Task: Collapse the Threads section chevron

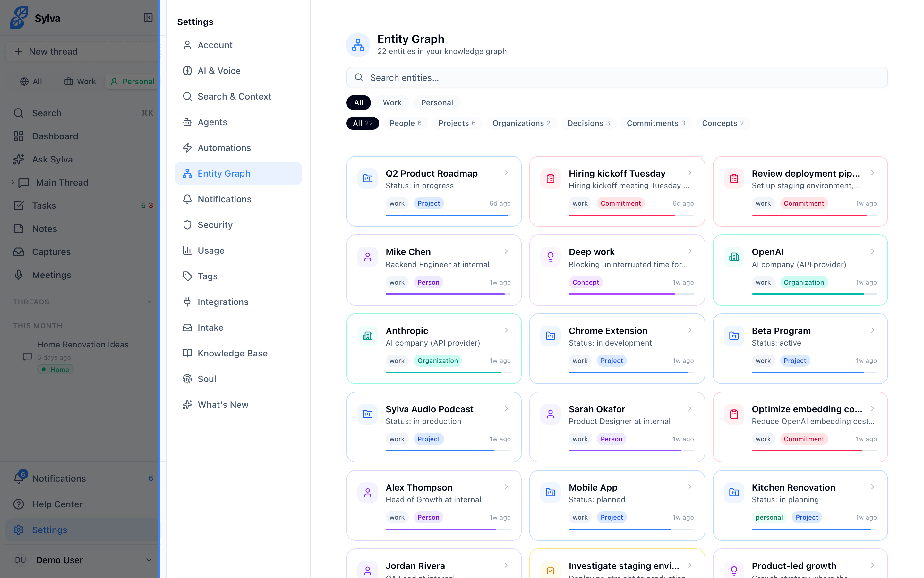Action: pos(149,302)
